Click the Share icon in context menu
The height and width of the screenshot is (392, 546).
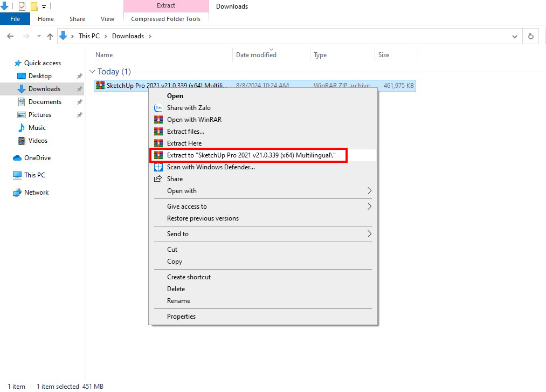click(158, 179)
